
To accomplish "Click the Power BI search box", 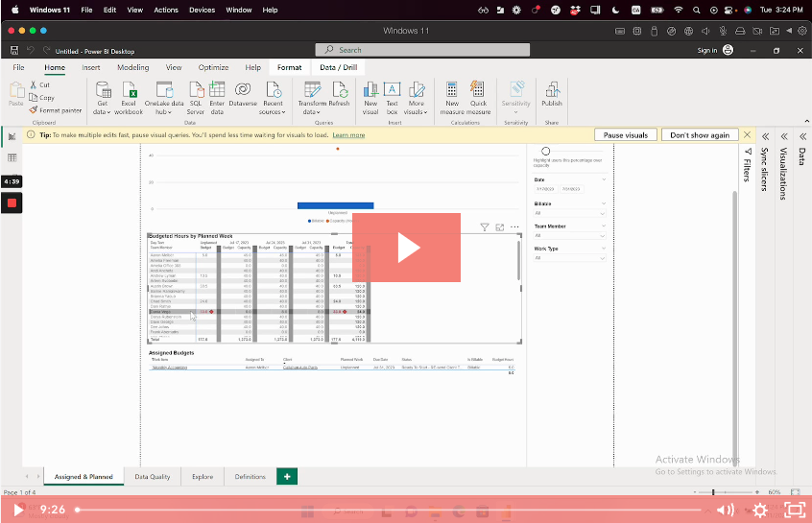I will pos(422,50).
